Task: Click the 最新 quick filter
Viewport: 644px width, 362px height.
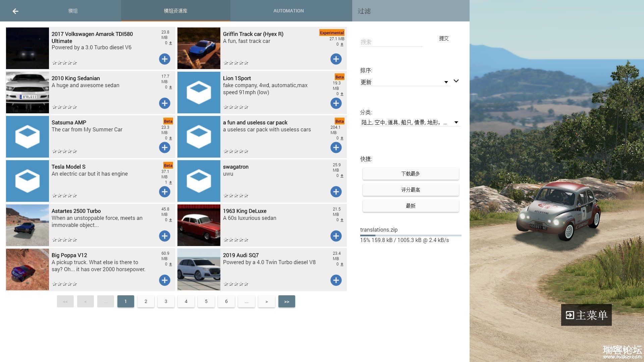Action: click(x=411, y=206)
